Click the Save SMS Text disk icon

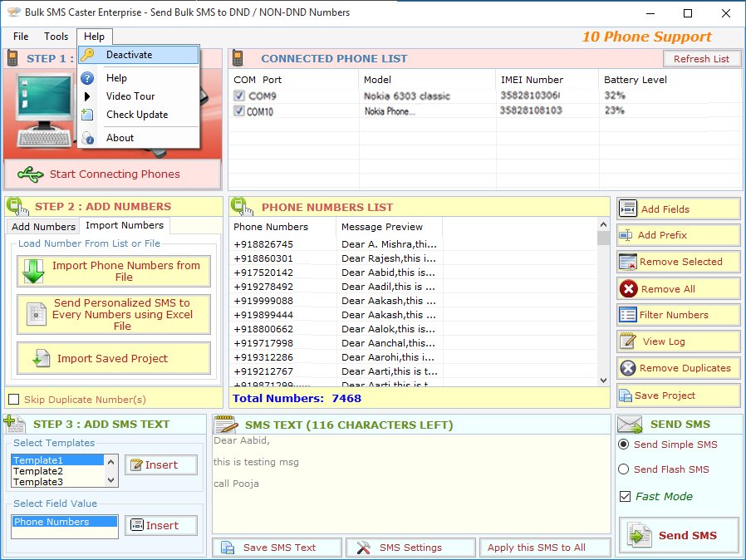click(228, 548)
